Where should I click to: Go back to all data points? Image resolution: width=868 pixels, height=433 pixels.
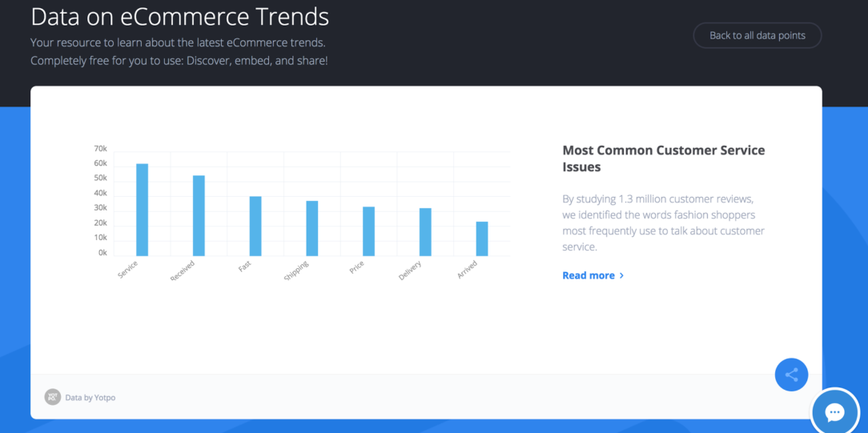click(757, 35)
